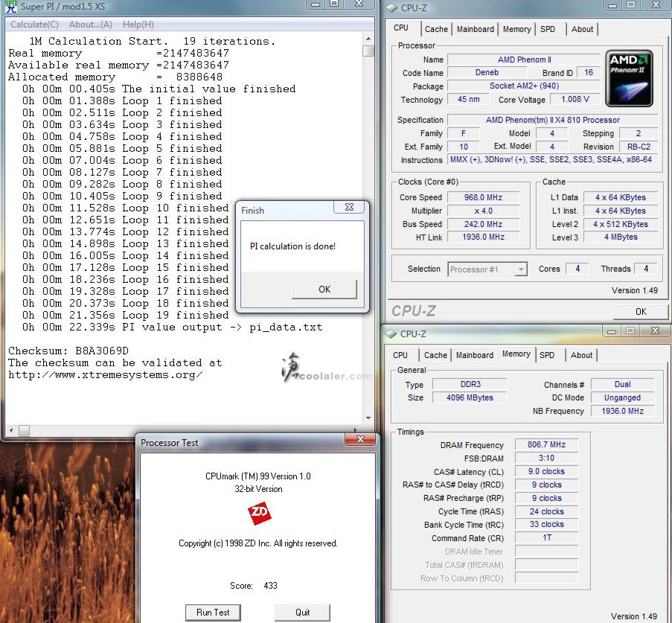Click the HT Link value '1936.0 MHz'

click(483, 237)
